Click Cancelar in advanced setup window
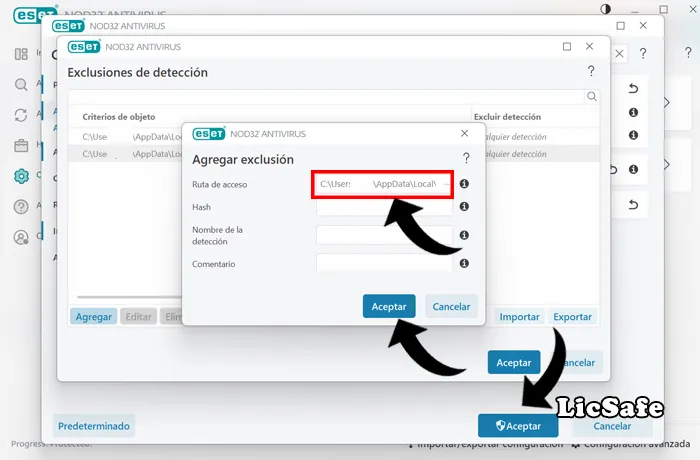Image resolution: width=700 pixels, height=460 pixels. [x=612, y=426]
